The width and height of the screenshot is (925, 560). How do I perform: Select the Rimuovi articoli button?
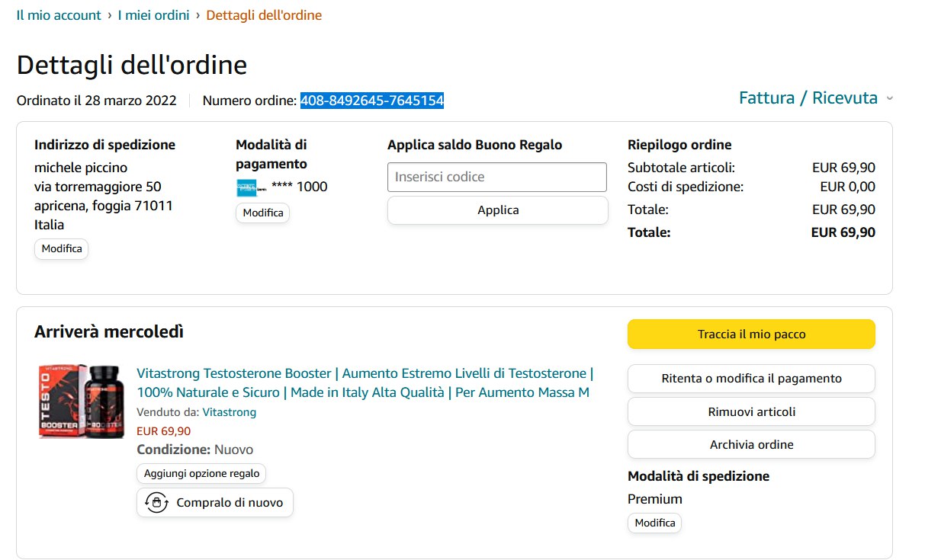(x=751, y=411)
